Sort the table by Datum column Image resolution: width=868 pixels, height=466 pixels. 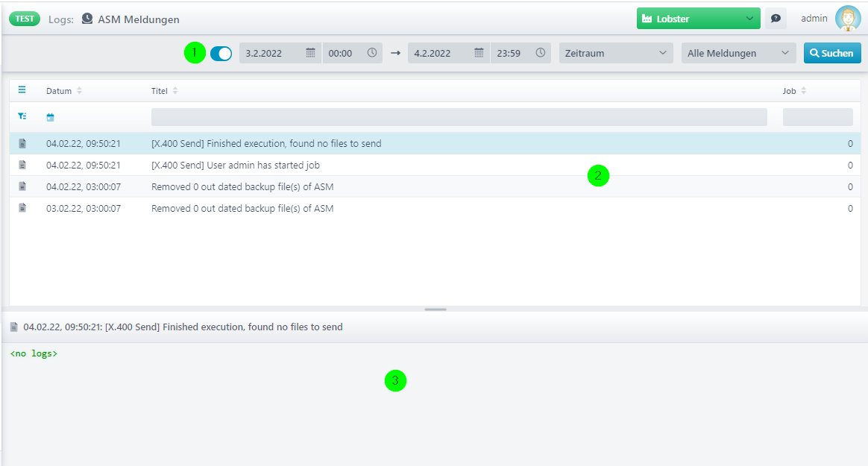click(x=63, y=91)
